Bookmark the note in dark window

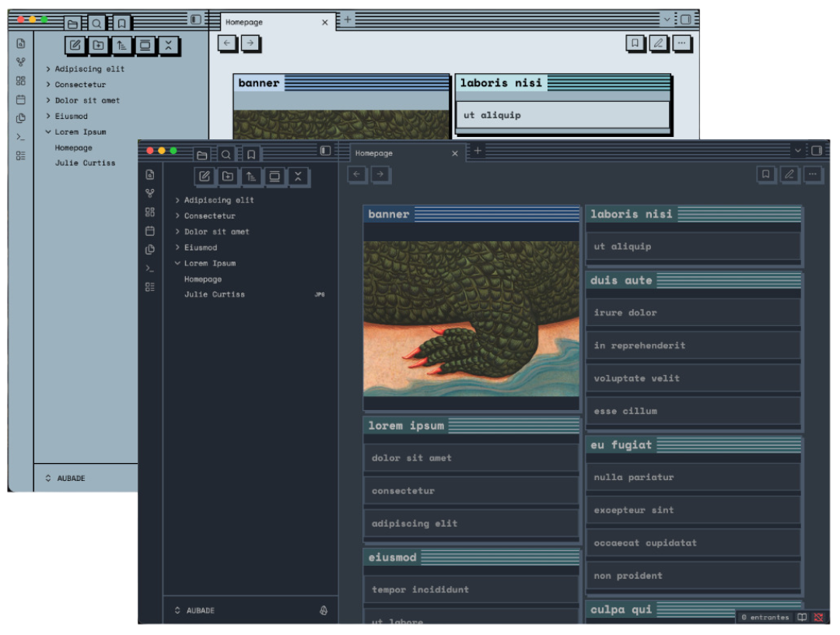click(x=766, y=174)
